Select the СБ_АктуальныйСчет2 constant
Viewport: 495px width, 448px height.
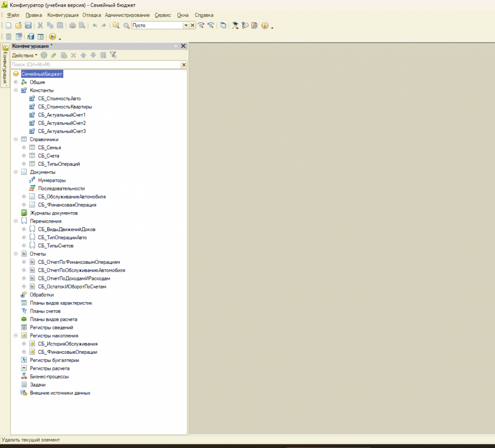pyautogui.click(x=61, y=123)
